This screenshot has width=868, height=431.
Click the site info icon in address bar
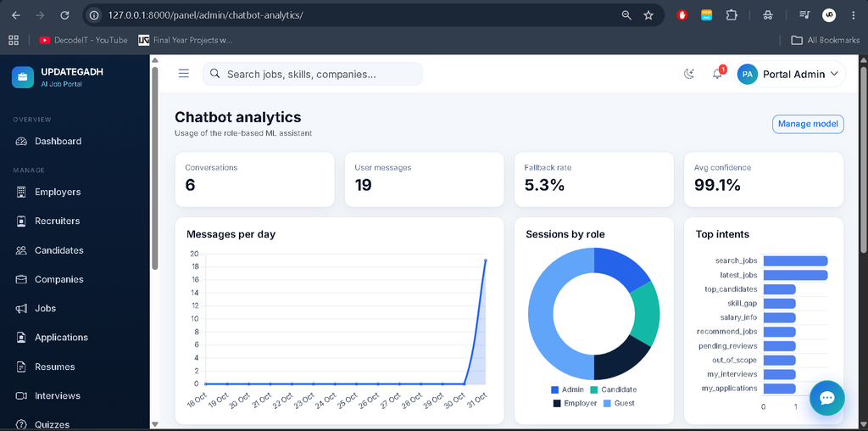[x=95, y=15]
